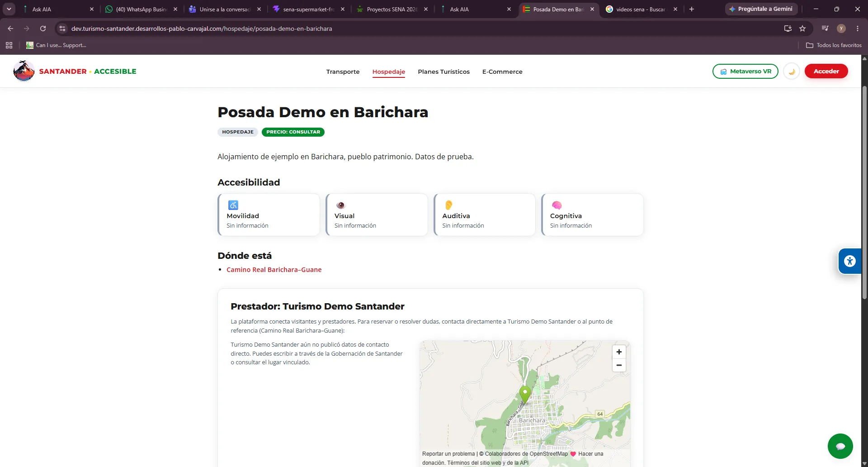Click the Pregúntale a Gemini button
Viewport: 868px width, 467px height.
coord(761,9)
